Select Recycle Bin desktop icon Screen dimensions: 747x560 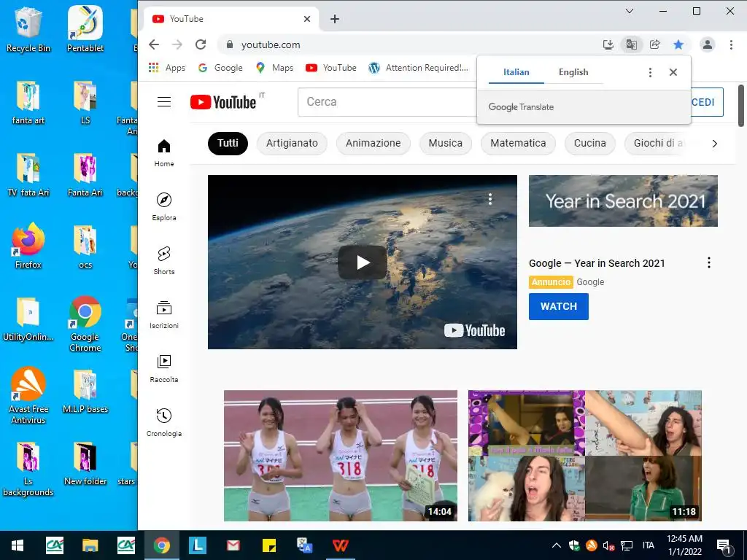[x=28, y=29]
